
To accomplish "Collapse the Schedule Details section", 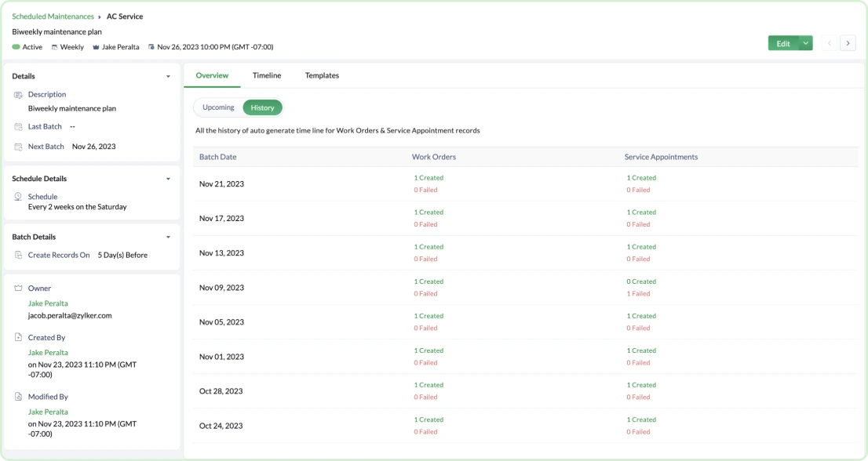I will 168,179.
